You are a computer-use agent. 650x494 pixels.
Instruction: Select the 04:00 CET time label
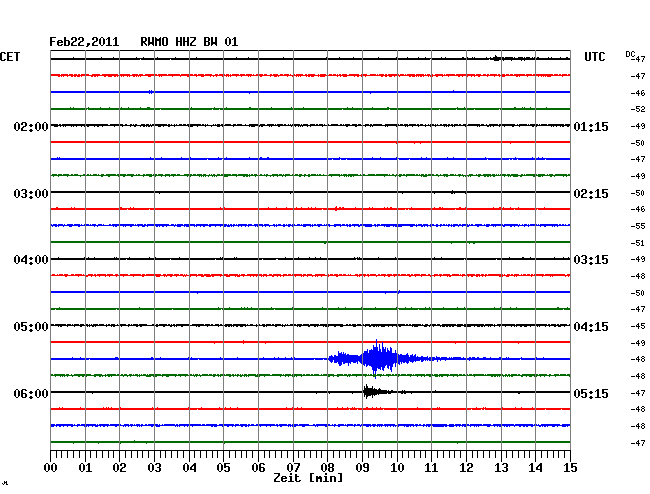click(31, 260)
